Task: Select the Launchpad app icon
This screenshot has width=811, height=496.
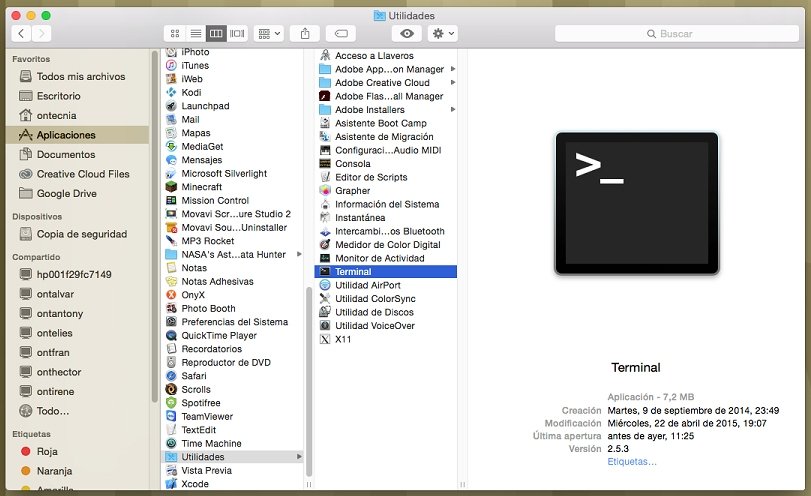Action: pos(171,106)
